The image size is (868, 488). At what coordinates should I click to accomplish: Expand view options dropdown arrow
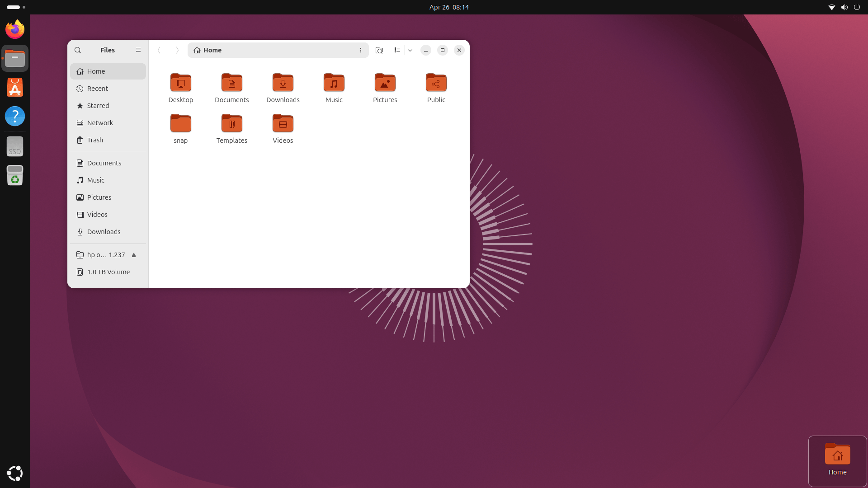click(x=410, y=50)
